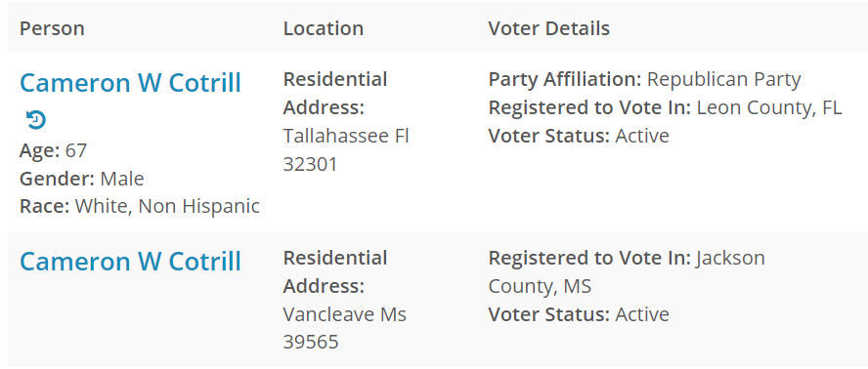
Task: Click the County, MS text
Action: pyautogui.click(x=540, y=287)
